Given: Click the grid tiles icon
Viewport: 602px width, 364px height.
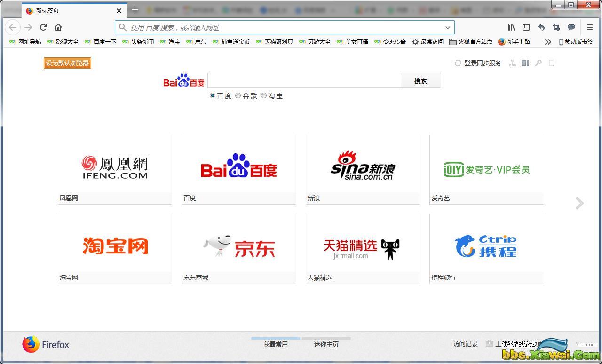Looking at the screenshot, I should (x=525, y=63).
